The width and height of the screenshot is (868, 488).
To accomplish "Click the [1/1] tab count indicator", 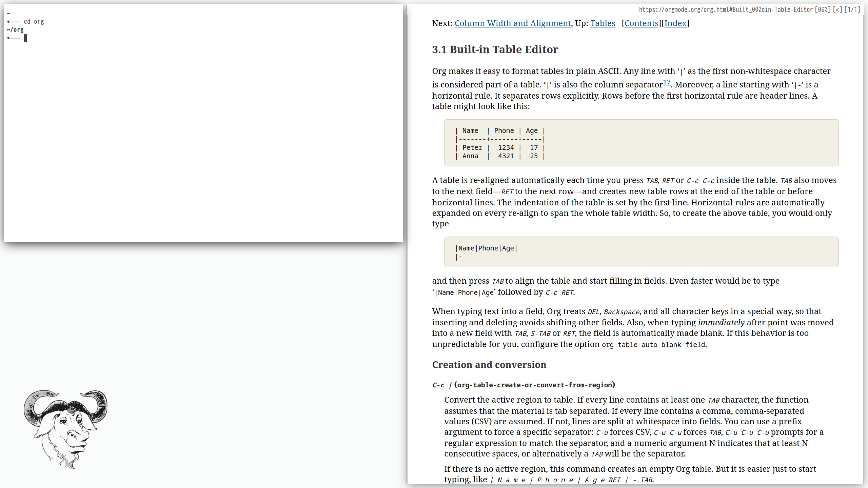I will (x=852, y=9).
